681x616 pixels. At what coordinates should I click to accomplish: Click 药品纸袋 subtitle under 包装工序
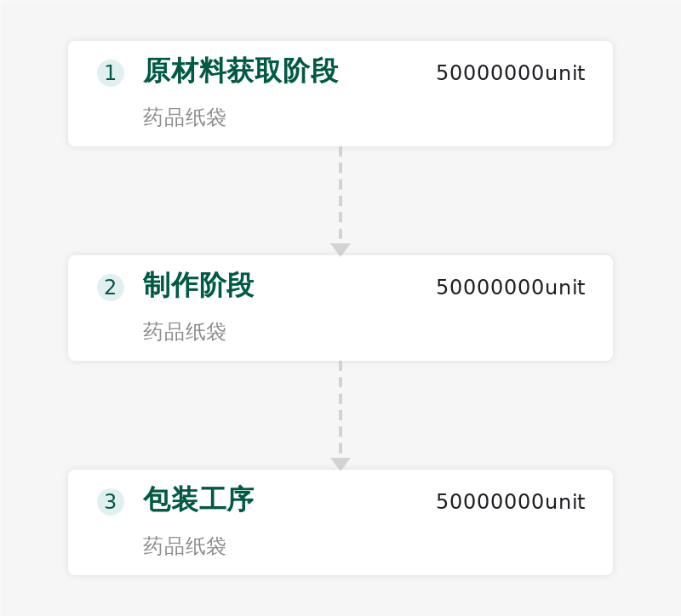[x=185, y=546]
